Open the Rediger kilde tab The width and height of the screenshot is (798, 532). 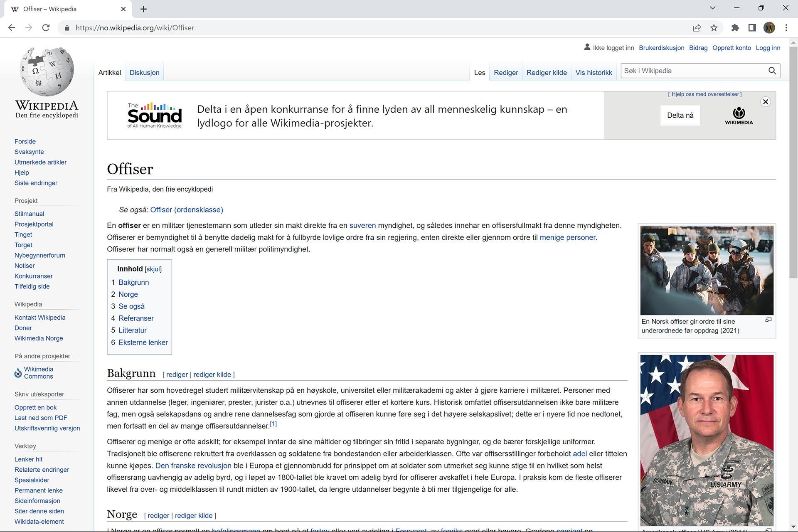[x=547, y=73]
